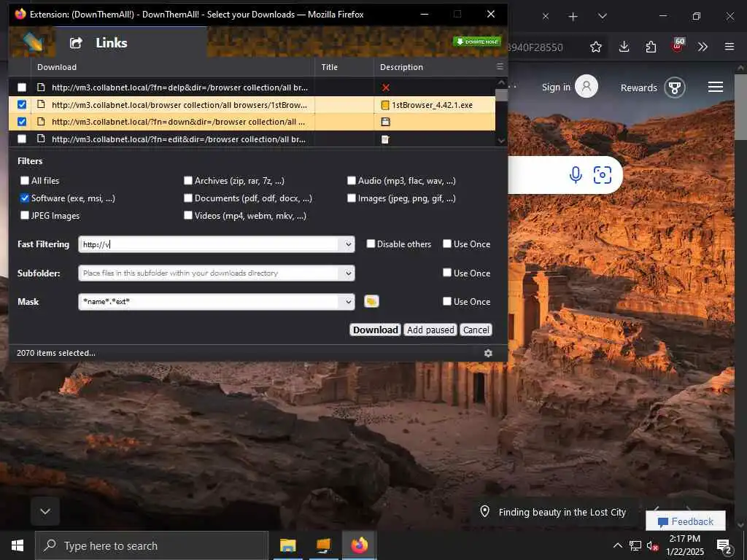The width and height of the screenshot is (747, 560).
Task: Open the Bing Rewards trophy icon
Action: (675, 87)
